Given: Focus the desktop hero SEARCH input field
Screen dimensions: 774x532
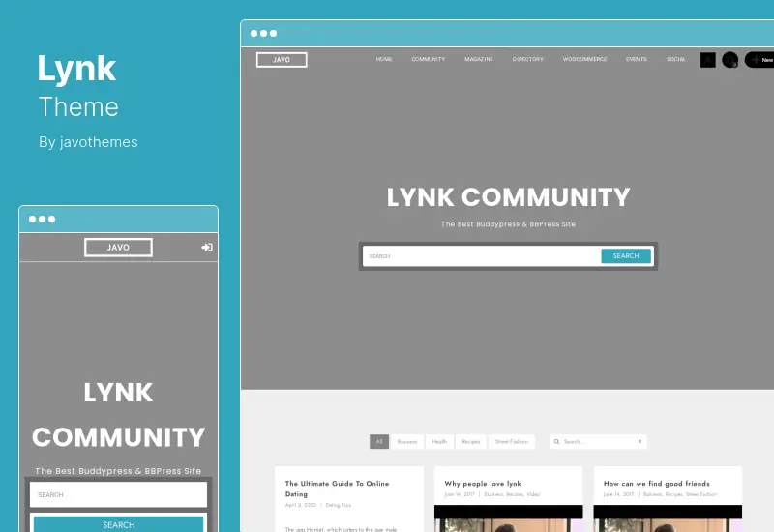Looking at the screenshot, I should (x=482, y=256).
